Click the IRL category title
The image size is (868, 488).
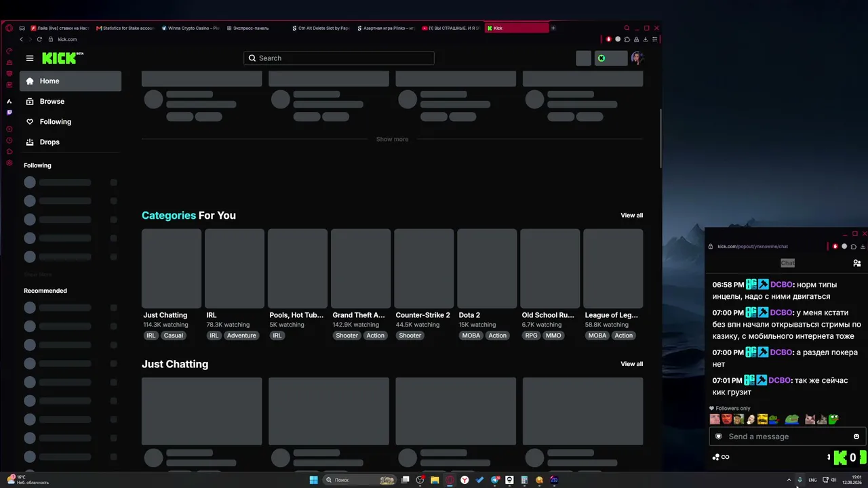point(212,315)
